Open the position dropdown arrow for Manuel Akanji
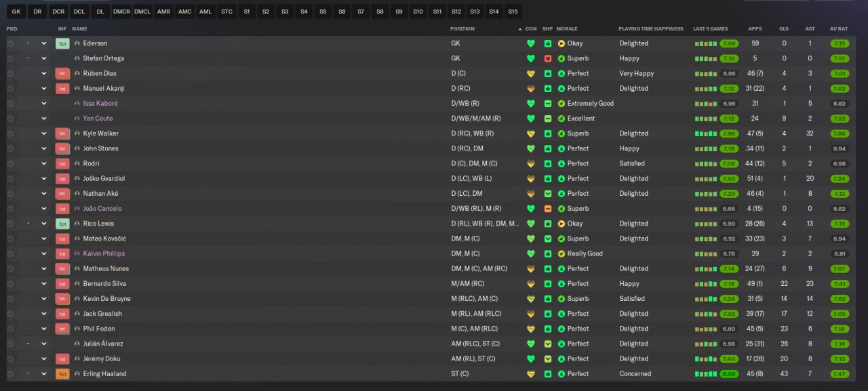This screenshot has height=391, width=868. click(x=44, y=89)
